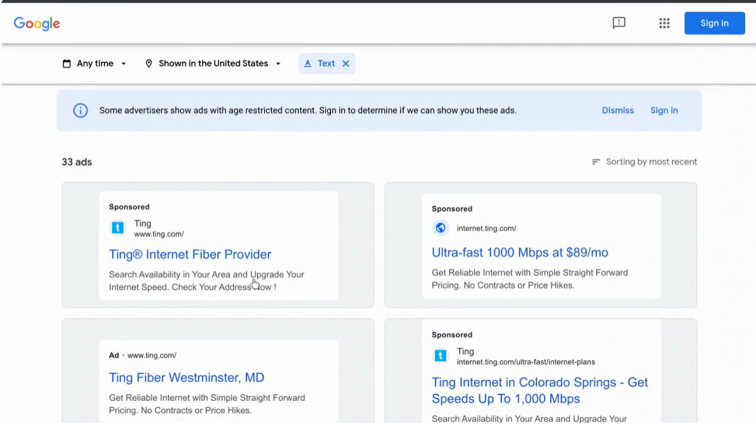The height and width of the screenshot is (427, 756).
Task: Open the Google apps grid
Action: click(x=664, y=23)
